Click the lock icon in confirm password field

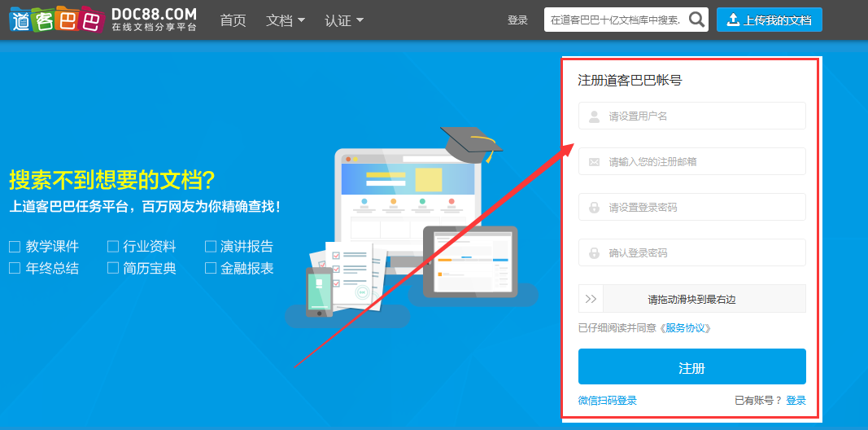click(x=595, y=253)
